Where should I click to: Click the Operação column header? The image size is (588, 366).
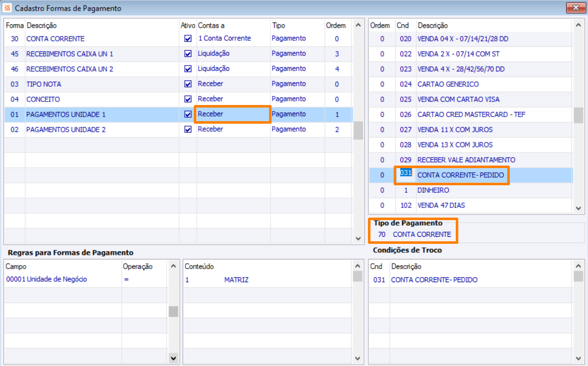(x=138, y=266)
